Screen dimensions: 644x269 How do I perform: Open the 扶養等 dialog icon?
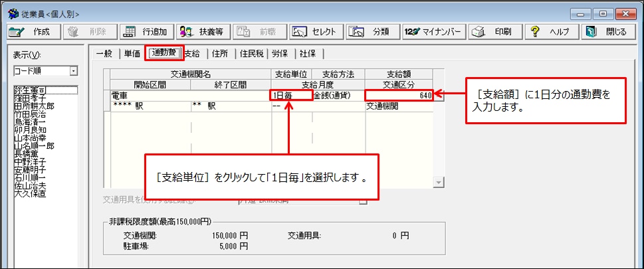(186, 32)
